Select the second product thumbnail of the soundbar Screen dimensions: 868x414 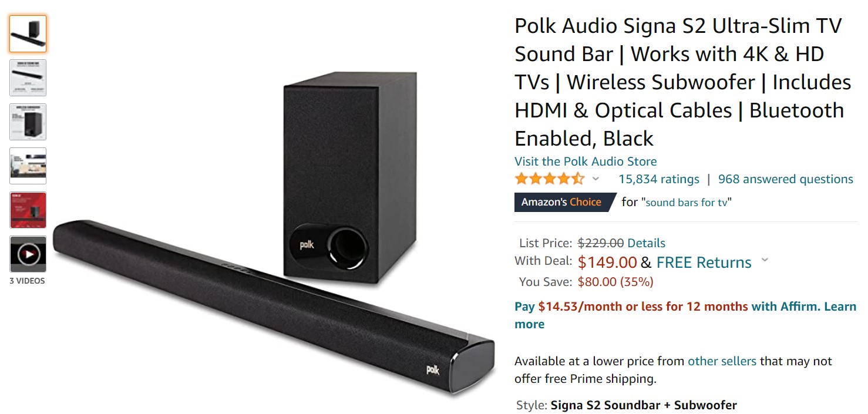28,78
